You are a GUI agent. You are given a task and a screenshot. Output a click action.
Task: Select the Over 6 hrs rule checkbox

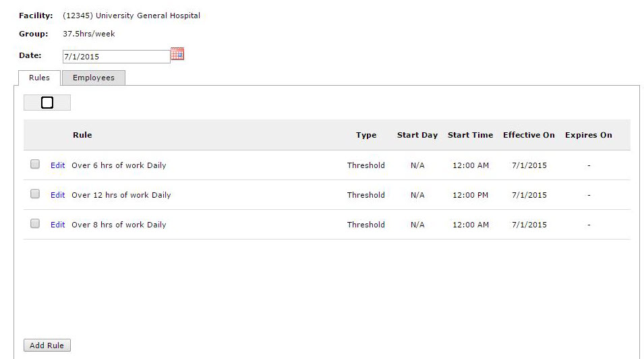tap(35, 165)
